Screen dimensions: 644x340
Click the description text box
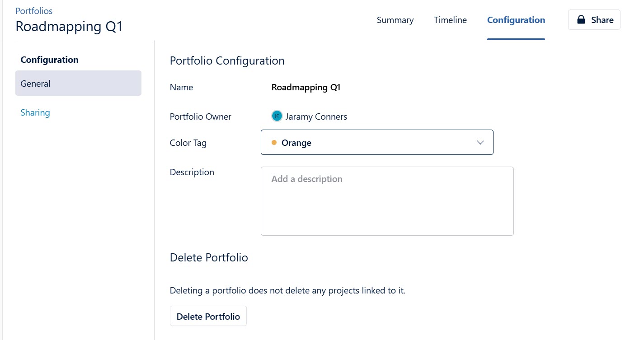coord(387,201)
